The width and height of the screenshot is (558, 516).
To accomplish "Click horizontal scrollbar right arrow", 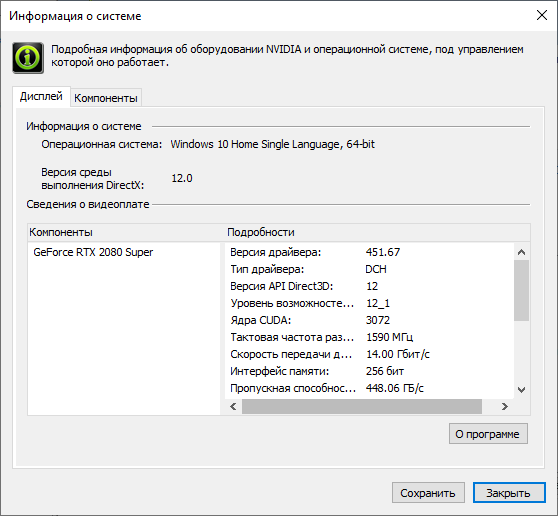I will pyautogui.click(x=504, y=406).
